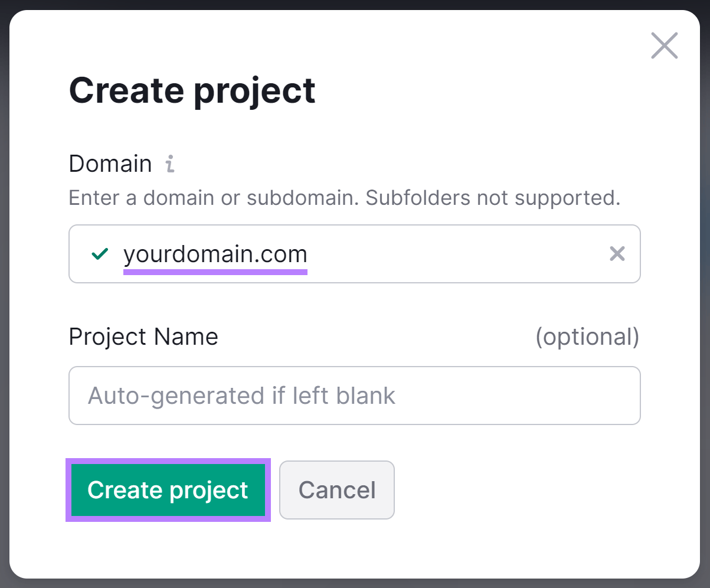The image size is (710, 588).
Task: Click the clear icon inside the domain input
Action: coord(617,254)
